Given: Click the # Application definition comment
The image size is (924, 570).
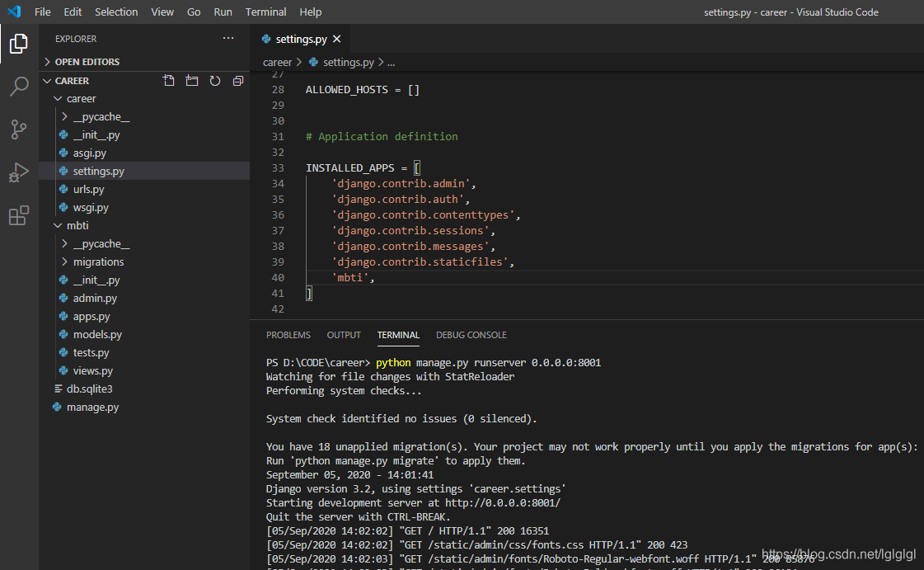Looking at the screenshot, I should coord(382,137).
